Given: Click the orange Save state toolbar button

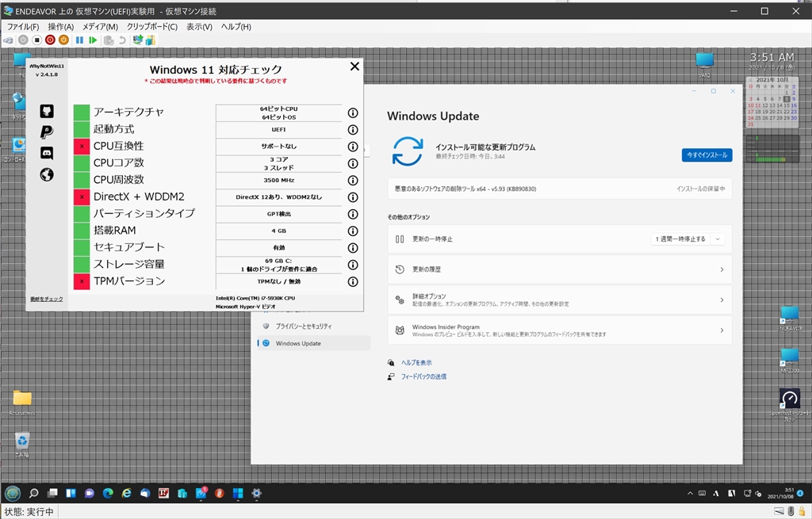Looking at the screenshot, I should (x=63, y=40).
